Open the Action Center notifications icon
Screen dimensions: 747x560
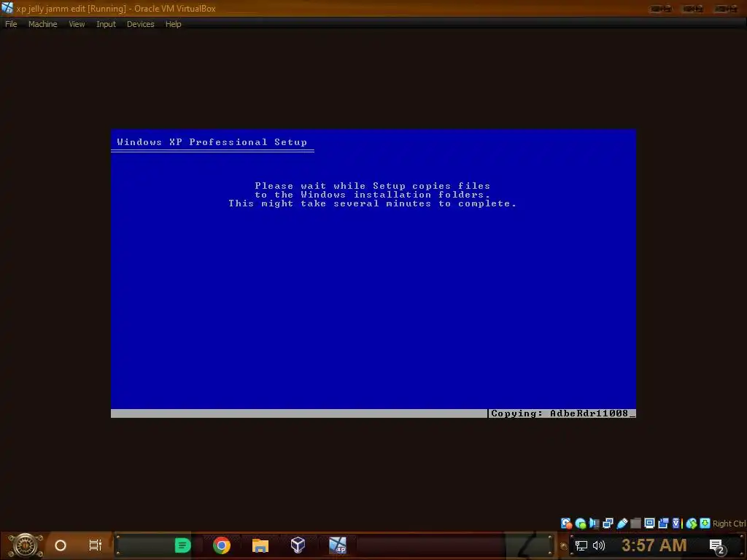(718, 546)
